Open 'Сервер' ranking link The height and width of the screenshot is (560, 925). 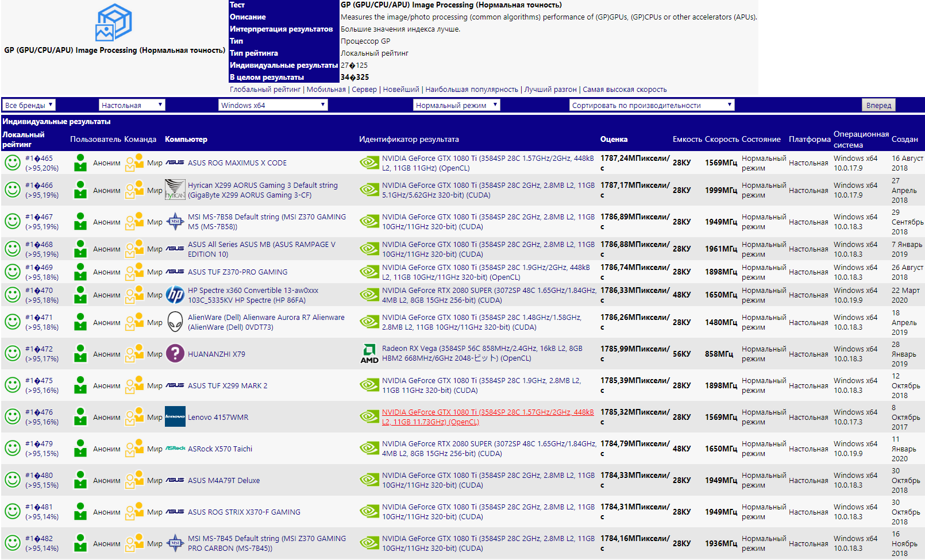coord(364,89)
